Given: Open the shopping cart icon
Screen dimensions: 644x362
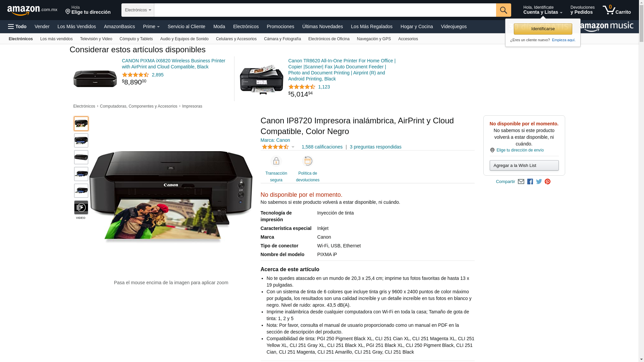Looking at the screenshot, I should point(616,10).
